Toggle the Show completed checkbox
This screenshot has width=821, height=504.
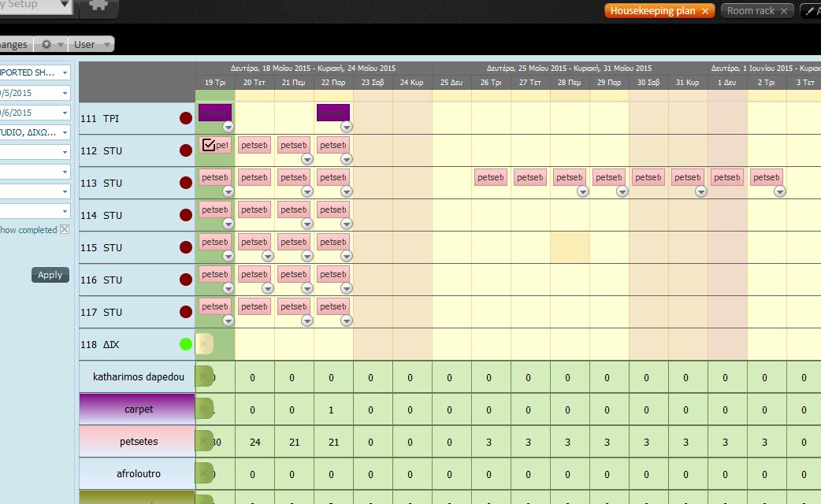pyautogui.click(x=65, y=230)
